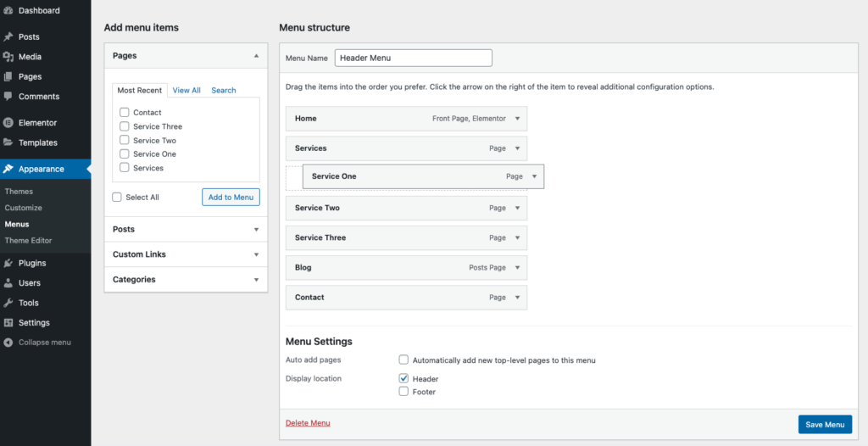This screenshot has height=446, width=868.
Task: Open the Tools wrench icon
Action: click(x=8, y=303)
